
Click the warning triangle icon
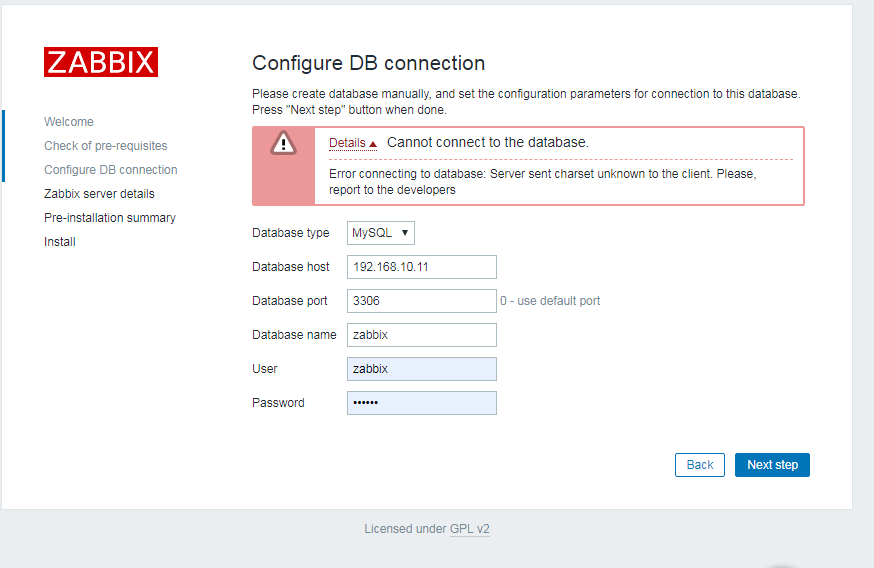pos(283,143)
